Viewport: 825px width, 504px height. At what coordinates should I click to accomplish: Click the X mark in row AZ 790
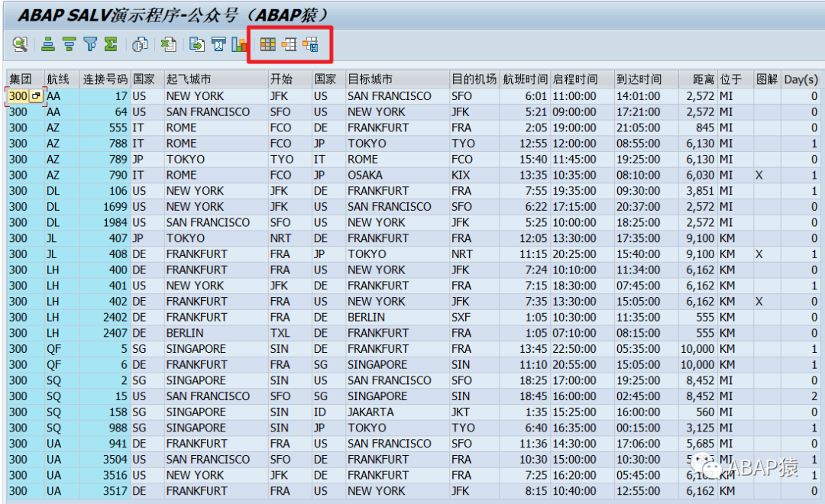[767, 175]
